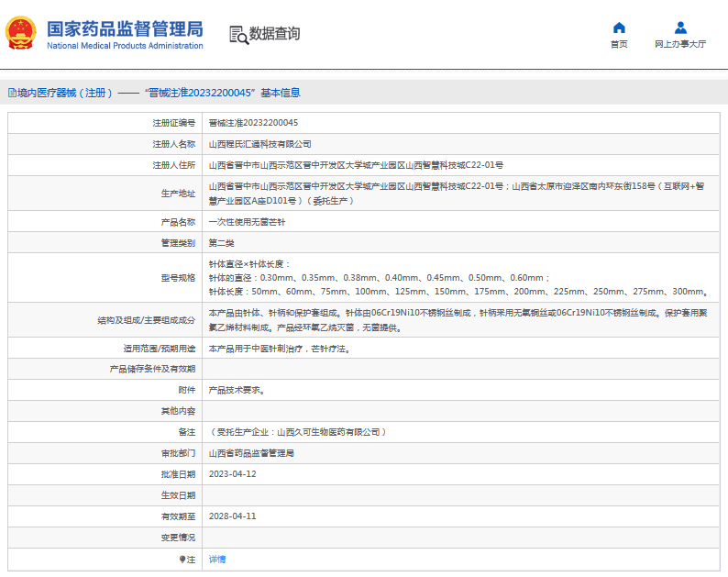Open the 详情 details link
728x577 pixels.
click(216, 560)
